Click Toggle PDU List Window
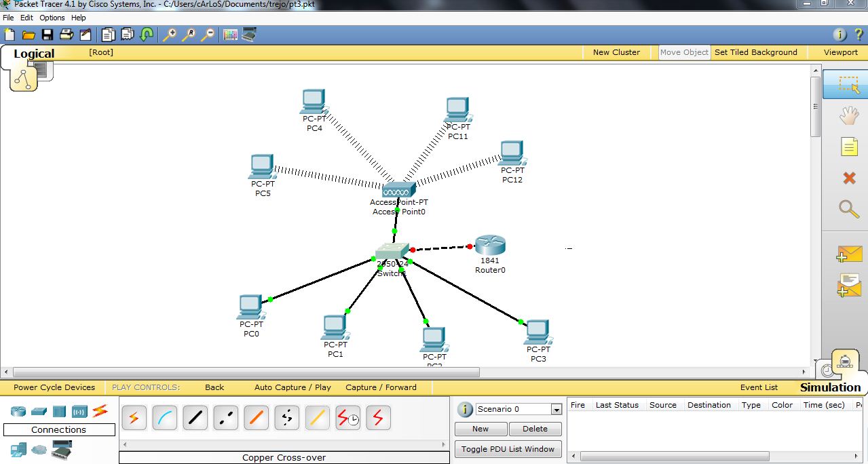 (x=508, y=448)
